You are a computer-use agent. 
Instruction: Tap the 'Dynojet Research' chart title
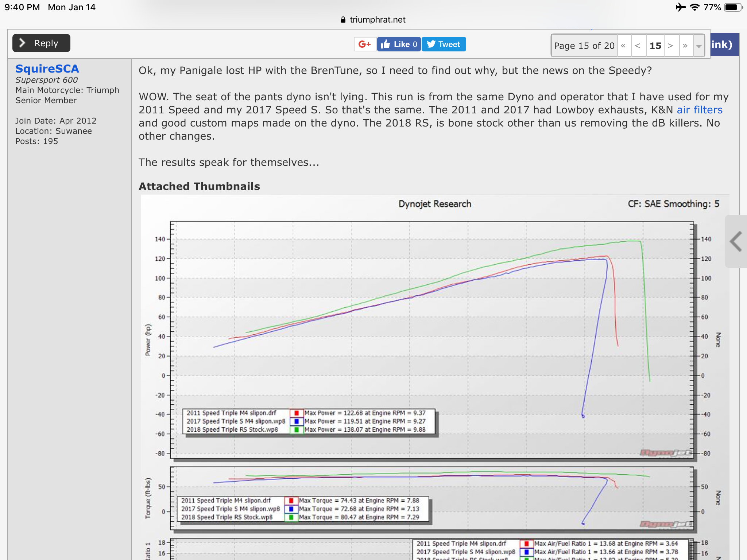click(435, 204)
